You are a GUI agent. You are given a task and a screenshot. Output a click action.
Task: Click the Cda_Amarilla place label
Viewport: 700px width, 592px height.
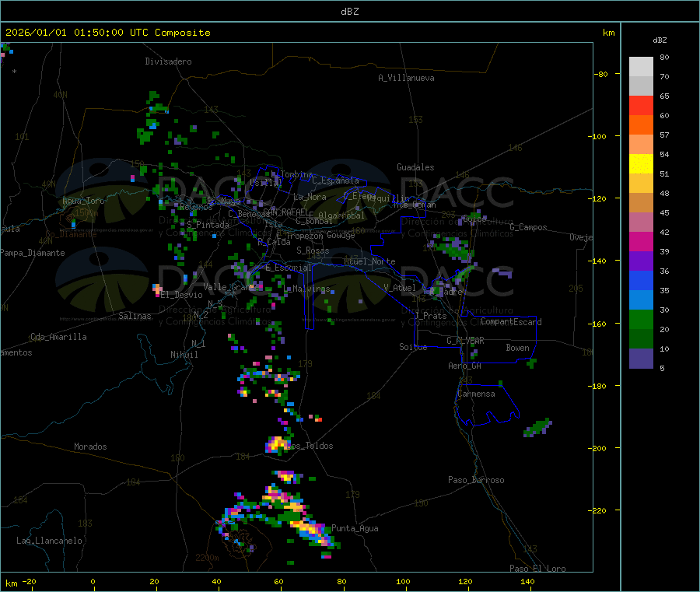58,337
